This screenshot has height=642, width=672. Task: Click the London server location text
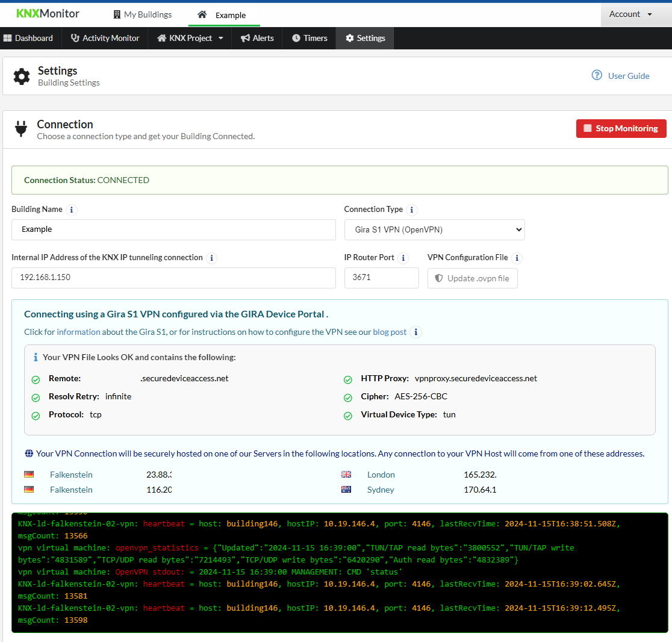381,475
